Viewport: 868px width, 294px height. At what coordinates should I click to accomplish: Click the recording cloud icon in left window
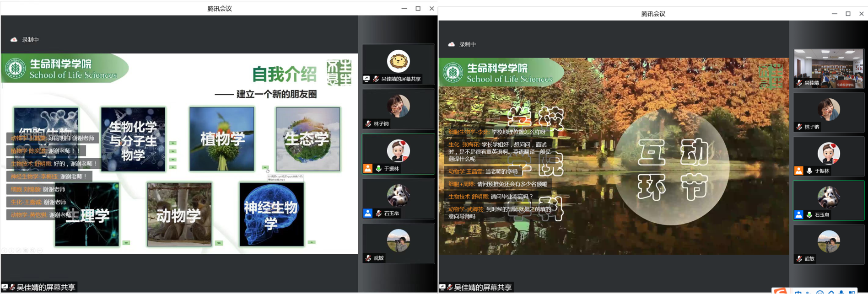click(14, 40)
